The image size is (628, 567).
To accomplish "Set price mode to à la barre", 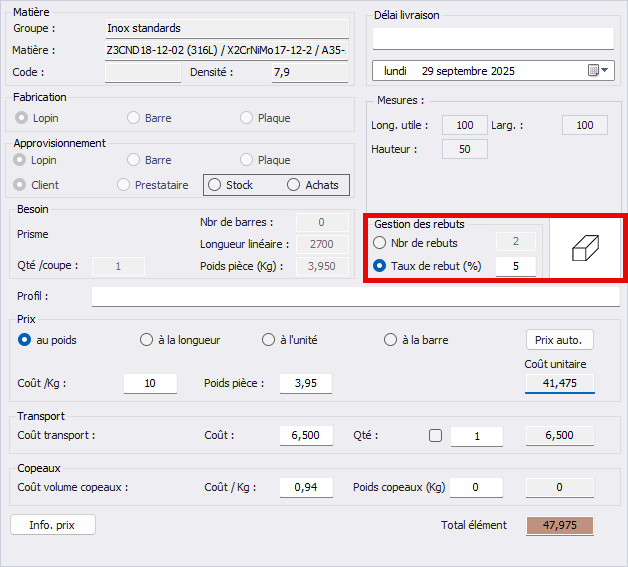I will [x=390, y=340].
